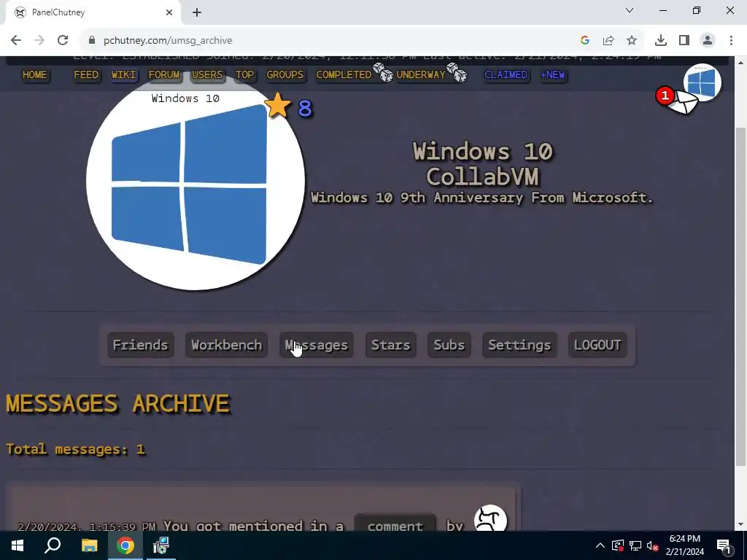
Task: Open the comment link in the message
Action: coord(395,525)
